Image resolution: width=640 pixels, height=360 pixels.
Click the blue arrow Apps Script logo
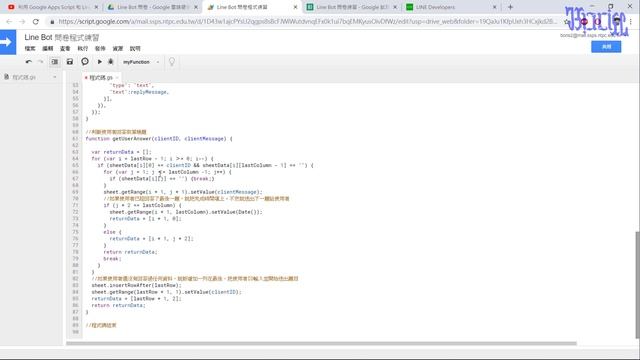point(8,42)
